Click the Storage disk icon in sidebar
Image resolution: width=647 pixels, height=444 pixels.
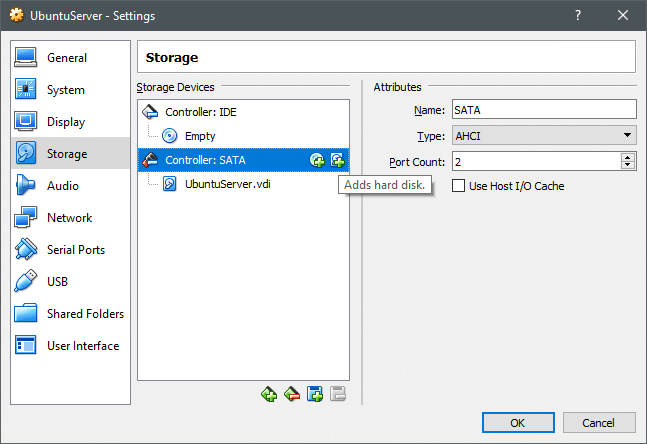coord(26,153)
